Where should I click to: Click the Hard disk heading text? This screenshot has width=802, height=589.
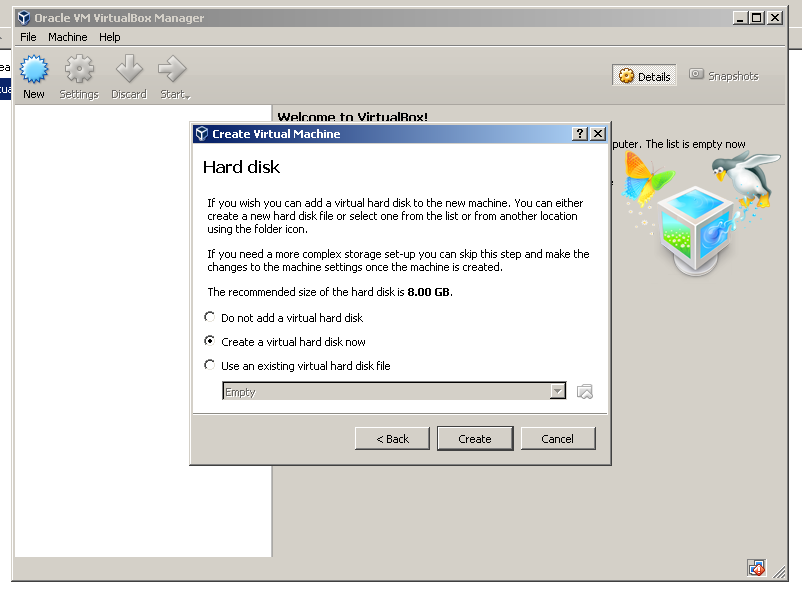[x=241, y=167]
